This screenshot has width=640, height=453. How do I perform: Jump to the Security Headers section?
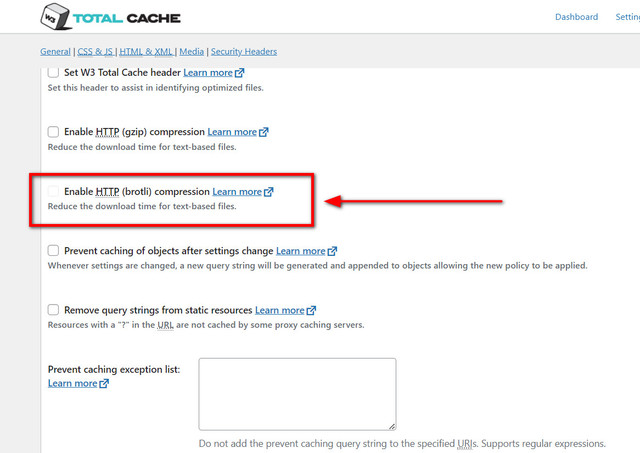[244, 51]
